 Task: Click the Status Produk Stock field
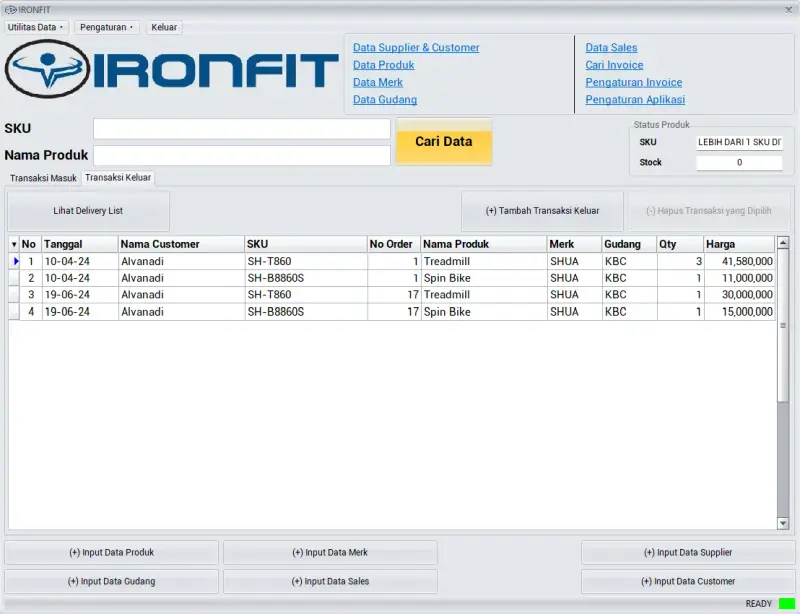tap(739, 162)
